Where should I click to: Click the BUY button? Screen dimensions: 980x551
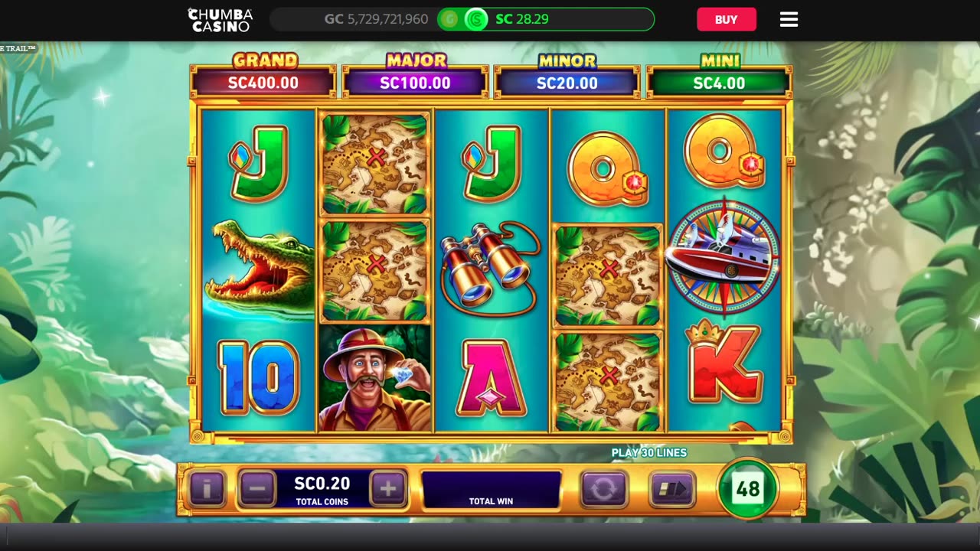(x=726, y=20)
